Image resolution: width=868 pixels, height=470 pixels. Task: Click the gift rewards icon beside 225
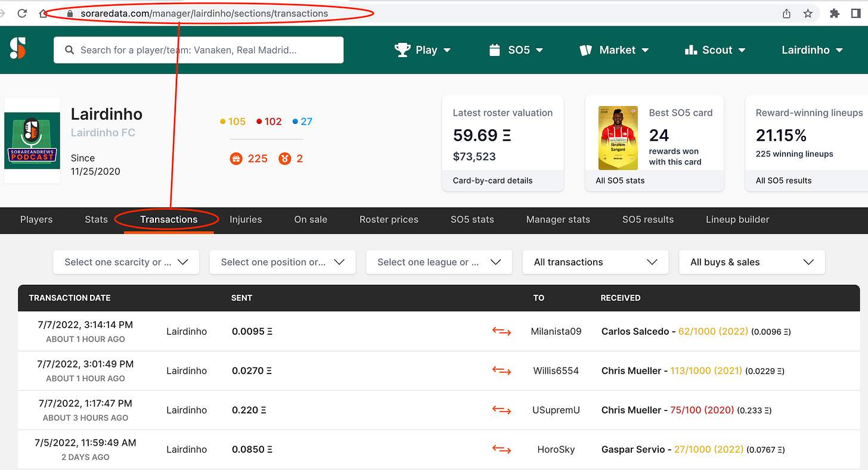[236, 158]
